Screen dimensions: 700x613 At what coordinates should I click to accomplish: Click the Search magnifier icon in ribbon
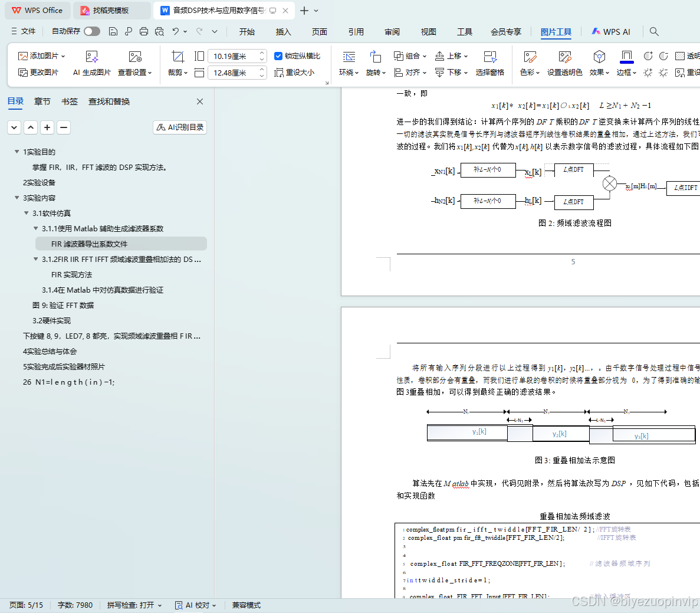[654, 31]
